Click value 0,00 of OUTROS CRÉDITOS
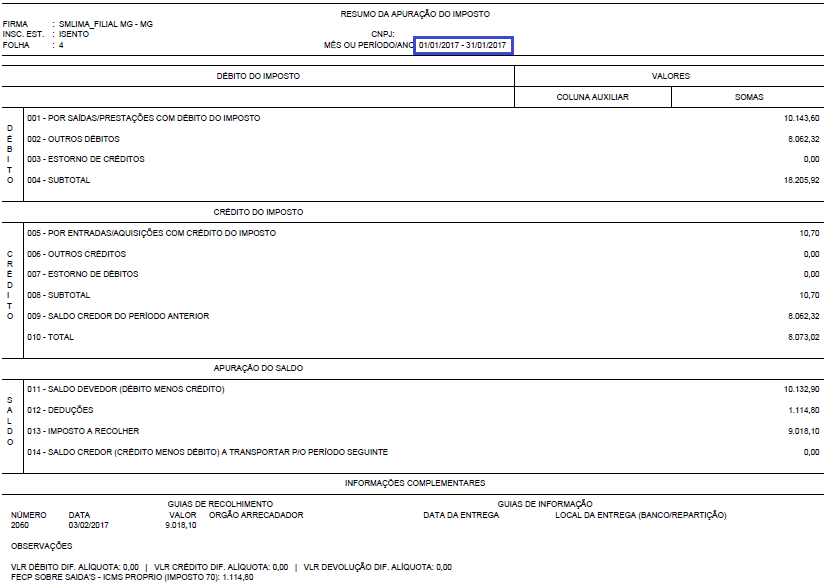The width and height of the screenshot is (824, 583). pos(811,254)
